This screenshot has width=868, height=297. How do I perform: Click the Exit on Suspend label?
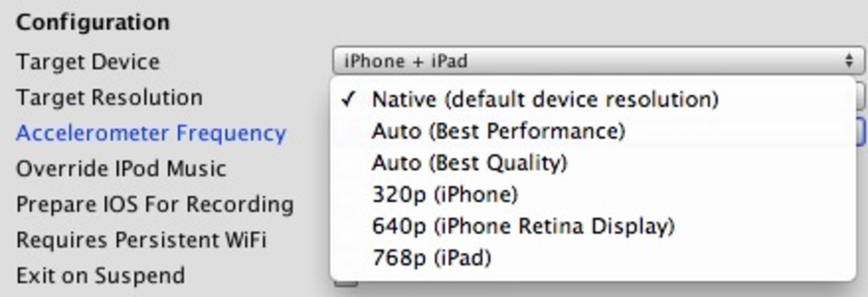pos(100,275)
